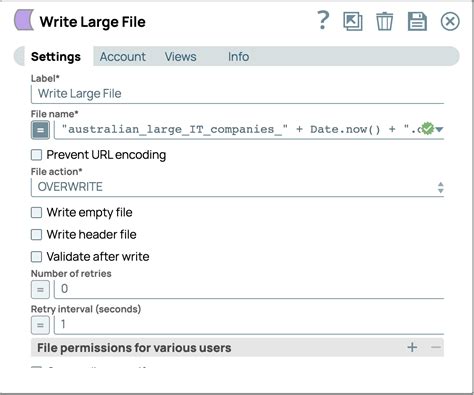Open the Views tab
This screenshot has height=395, width=474.
[x=180, y=57]
